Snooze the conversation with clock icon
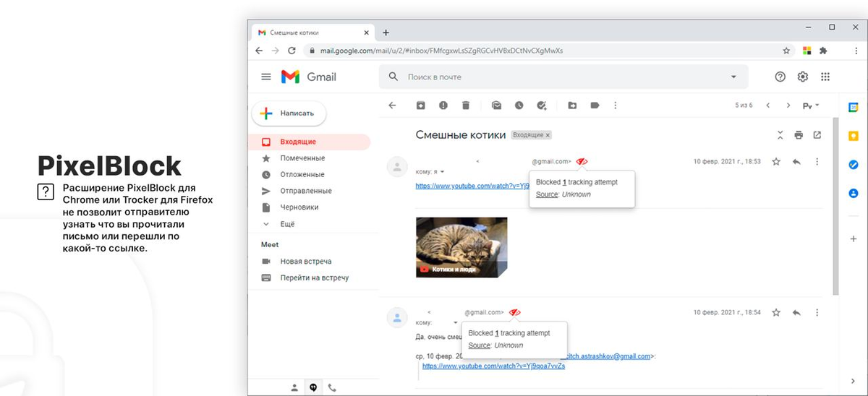This screenshot has width=868, height=396. point(519,105)
